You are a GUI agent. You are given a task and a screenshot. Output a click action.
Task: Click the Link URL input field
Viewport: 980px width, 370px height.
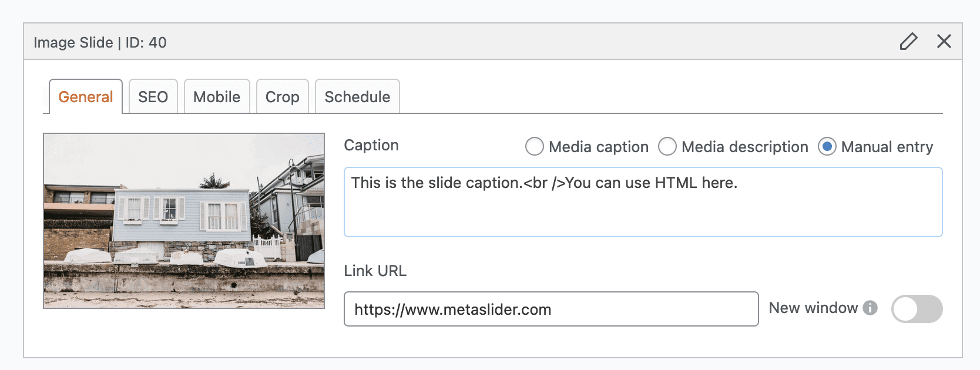point(551,309)
